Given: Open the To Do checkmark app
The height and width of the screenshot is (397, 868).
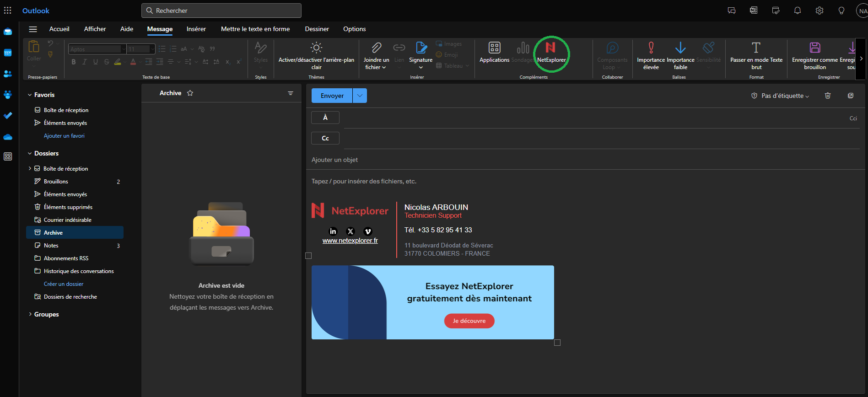Looking at the screenshot, I should point(8,116).
